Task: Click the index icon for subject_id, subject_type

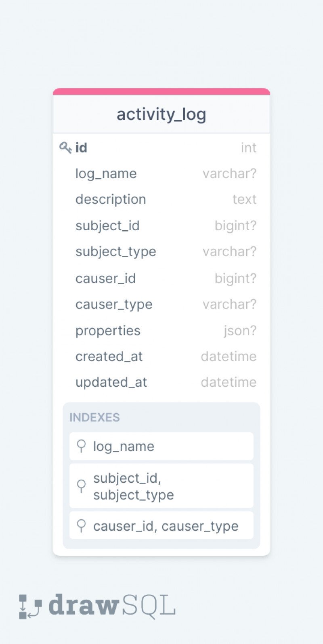Action: click(x=81, y=486)
